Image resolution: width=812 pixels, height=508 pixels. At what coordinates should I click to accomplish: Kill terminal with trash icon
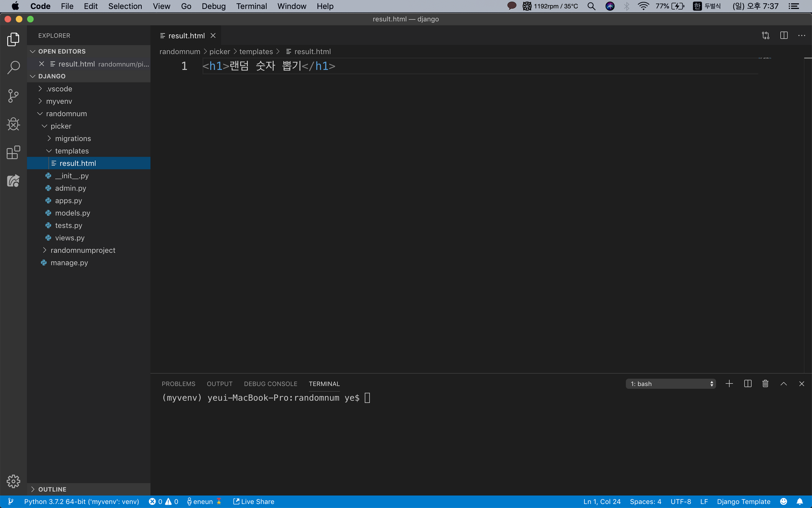click(x=765, y=384)
